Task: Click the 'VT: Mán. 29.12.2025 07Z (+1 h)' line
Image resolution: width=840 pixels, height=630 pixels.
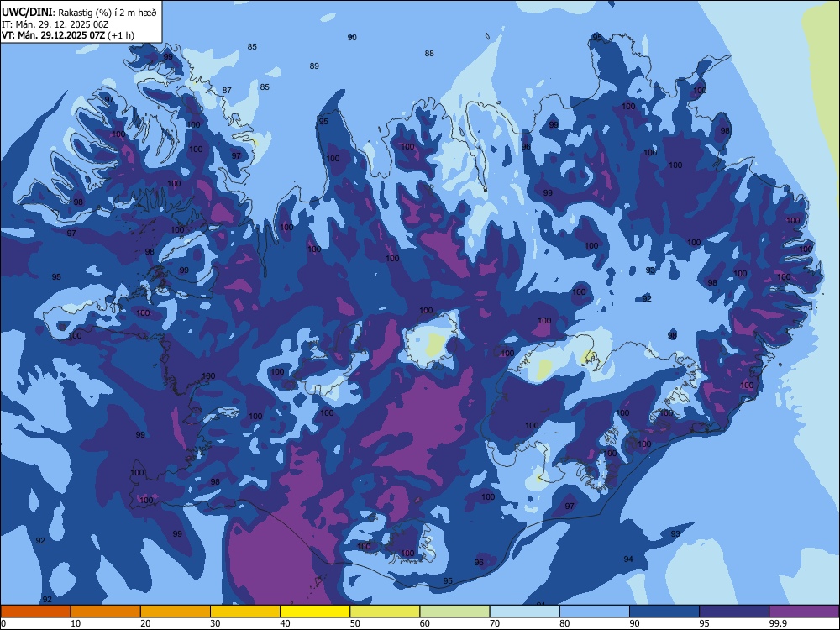Action: point(68,35)
